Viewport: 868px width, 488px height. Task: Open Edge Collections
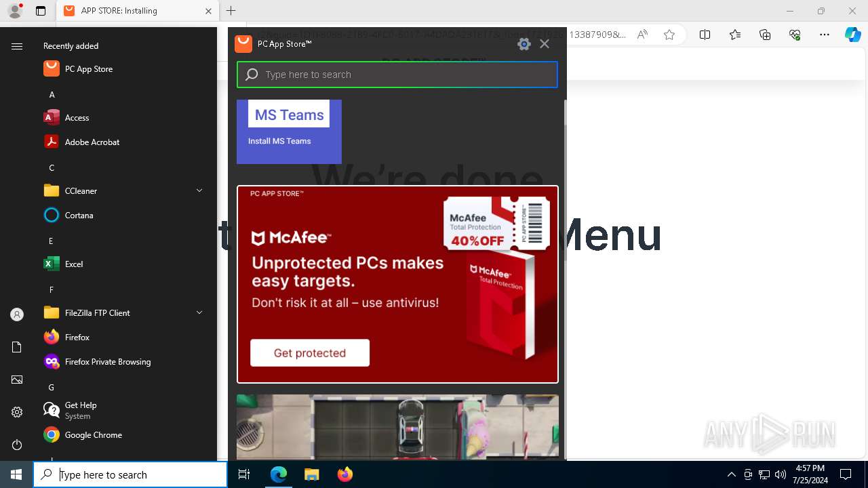tap(765, 35)
